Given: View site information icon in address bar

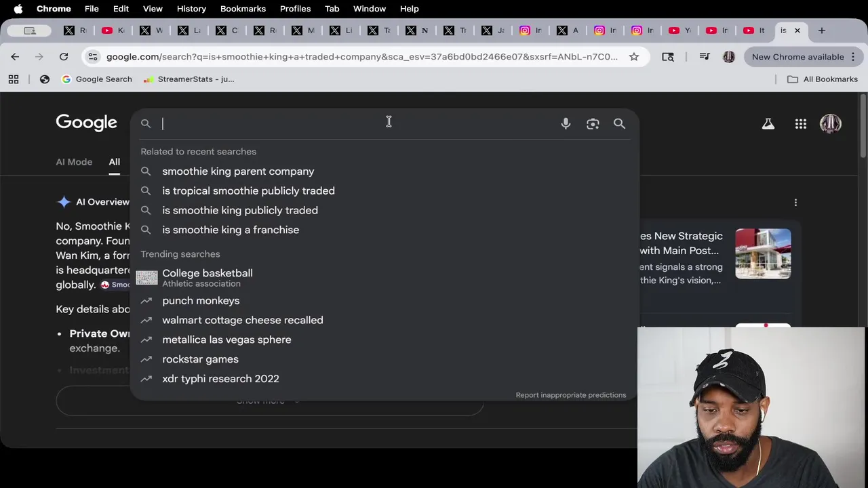Looking at the screenshot, I should click(93, 57).
